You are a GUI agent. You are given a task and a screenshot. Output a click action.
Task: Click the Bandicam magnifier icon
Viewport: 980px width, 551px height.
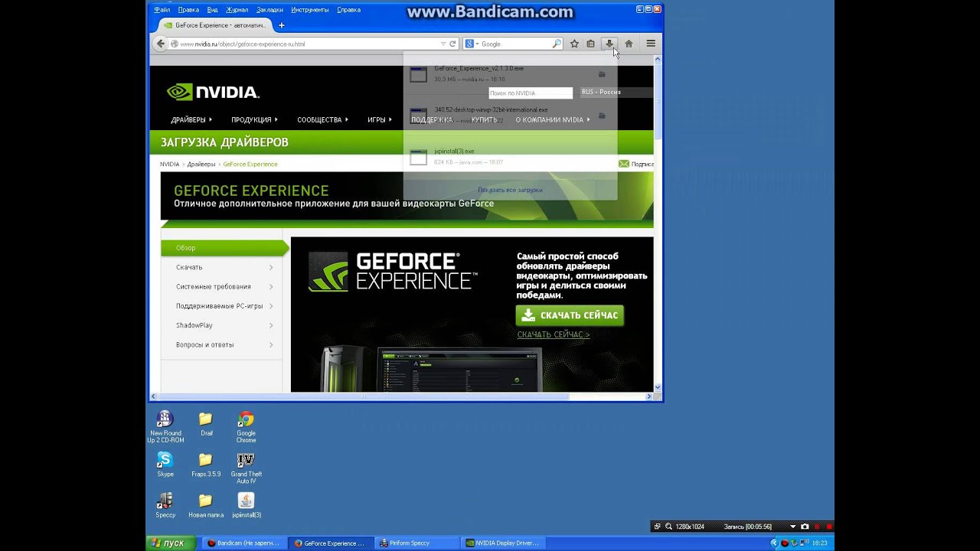click(668, 527)
